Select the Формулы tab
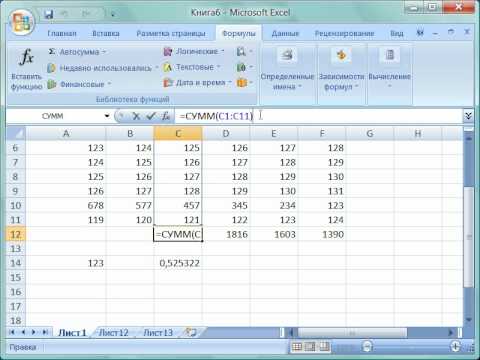 [x=239, y=34]
